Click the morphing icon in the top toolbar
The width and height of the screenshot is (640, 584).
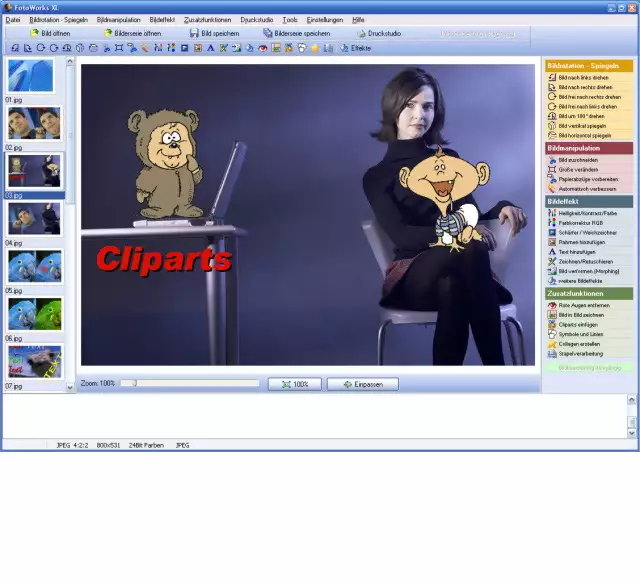pos(236,48)
